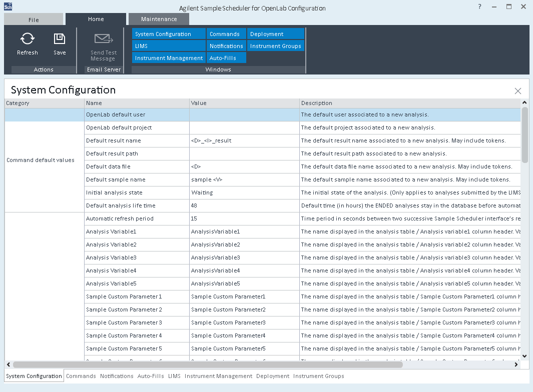Select the Deployment button in Windows group

tap(276, 34)
